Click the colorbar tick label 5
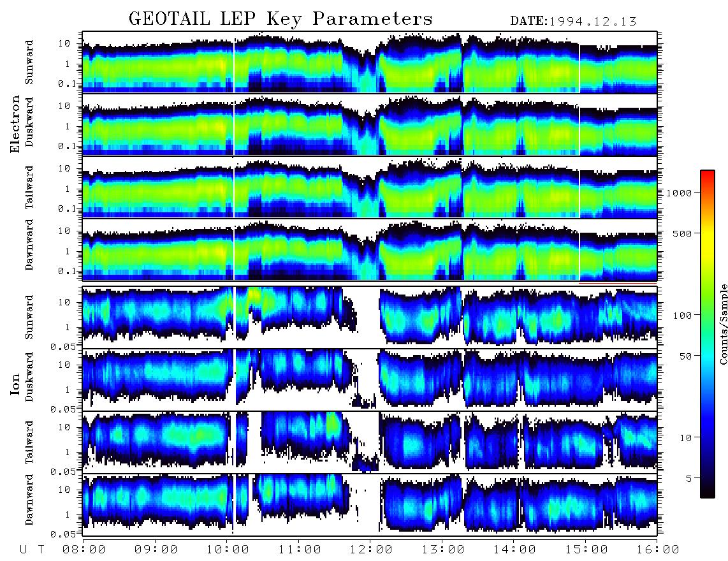 click(x=689, y=478)
